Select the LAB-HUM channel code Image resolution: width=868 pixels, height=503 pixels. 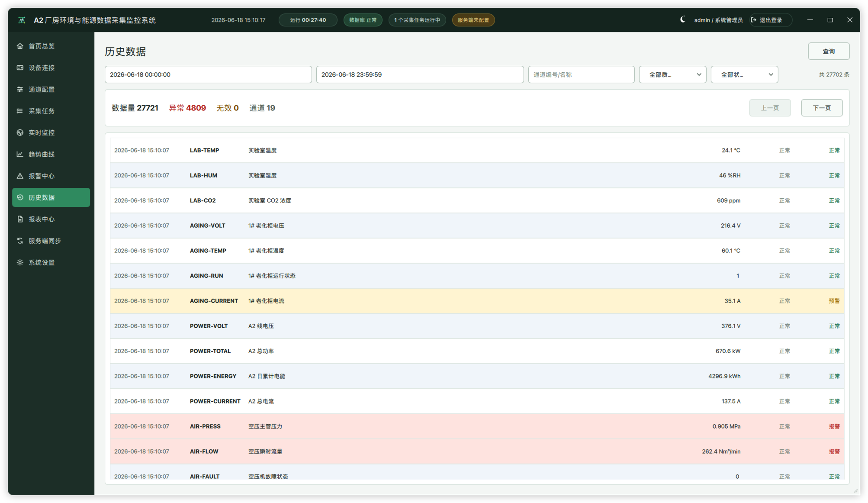coord(203,175)
